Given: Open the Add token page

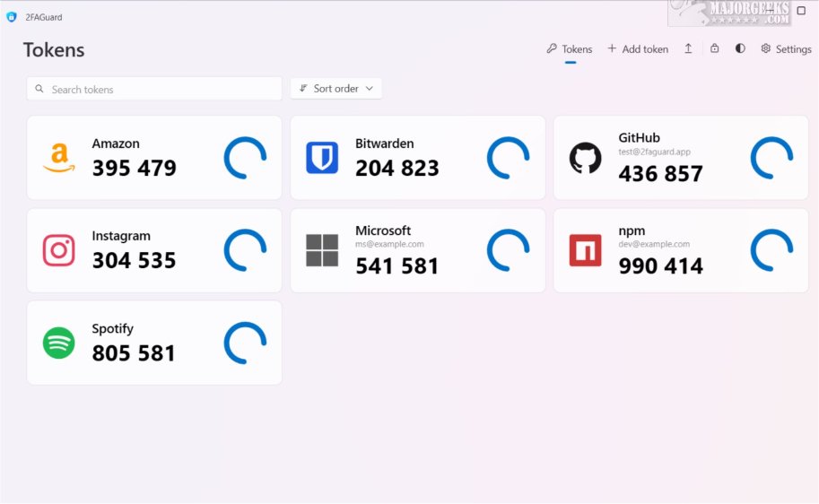Looking at the screenshot, I should [x=638, y=49].
